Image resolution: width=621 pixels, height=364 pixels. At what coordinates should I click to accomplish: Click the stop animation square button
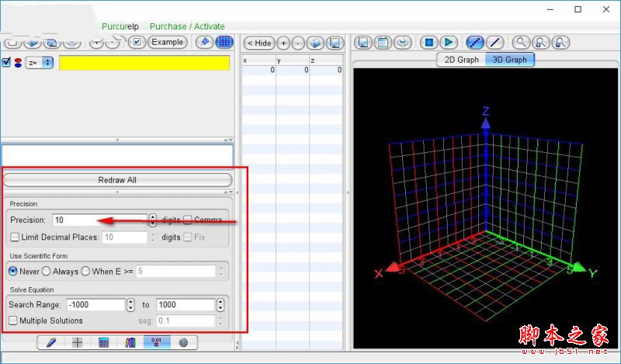pyautogui.click(x=428, y=43)
